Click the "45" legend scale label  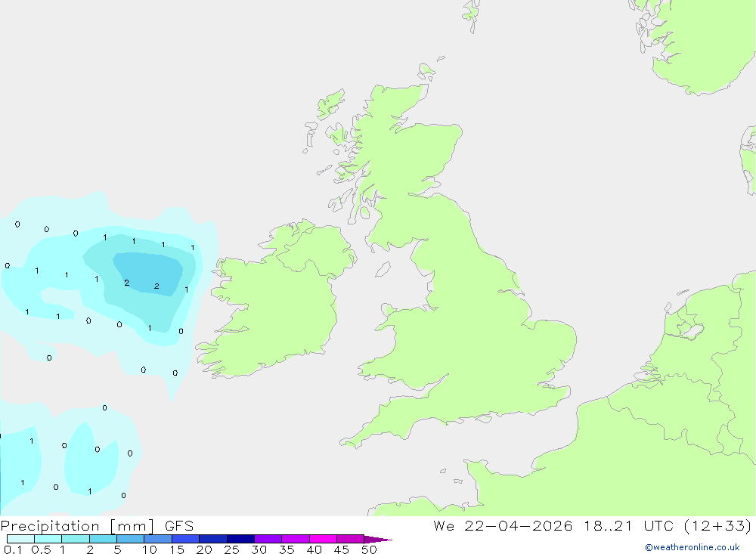342,549
